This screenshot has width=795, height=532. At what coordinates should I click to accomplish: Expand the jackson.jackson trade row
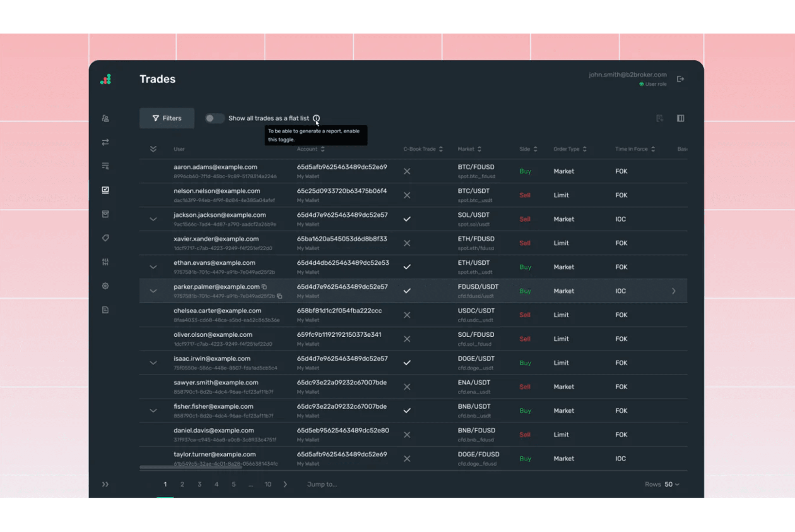[x=153, y=219]
